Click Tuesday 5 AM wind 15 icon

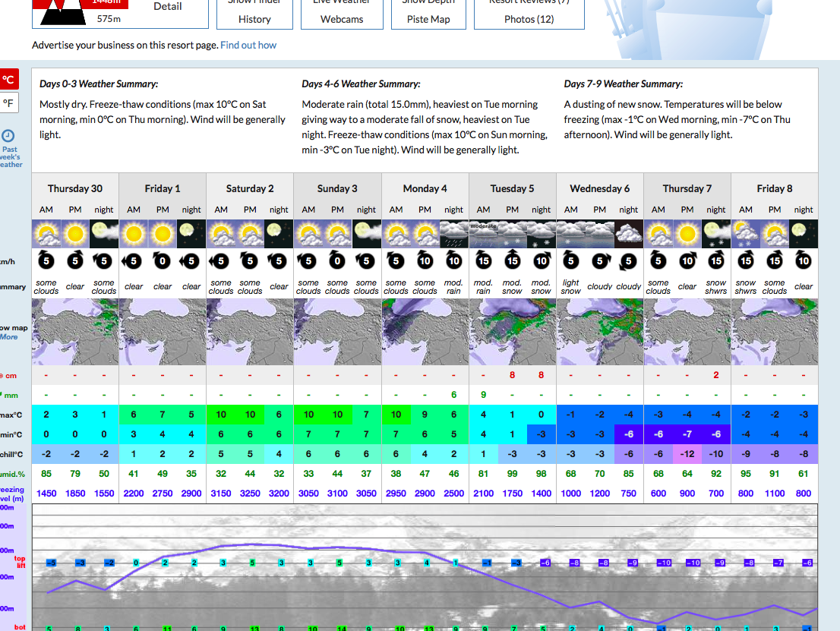pos(483,260)
